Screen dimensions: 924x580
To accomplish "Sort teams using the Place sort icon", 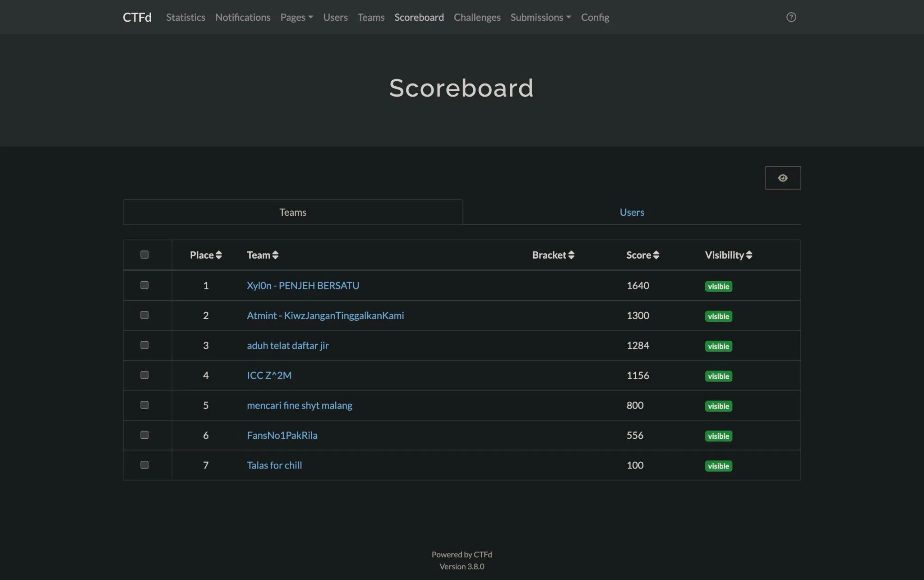I will pos(219,255).
